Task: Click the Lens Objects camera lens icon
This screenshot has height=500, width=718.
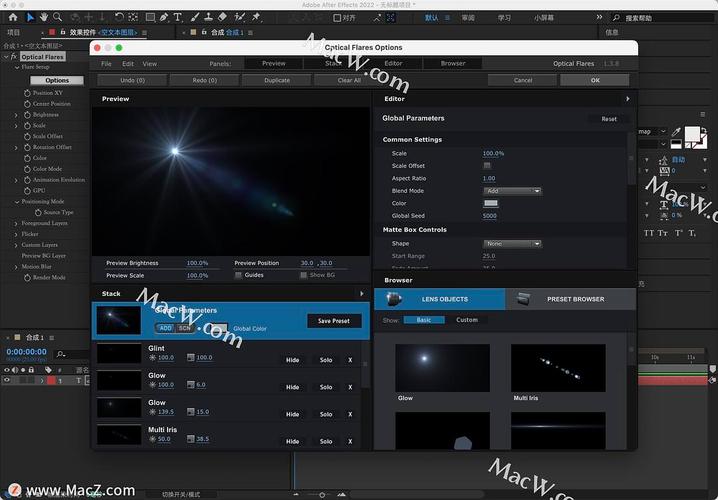Action: tap(394, 299)
